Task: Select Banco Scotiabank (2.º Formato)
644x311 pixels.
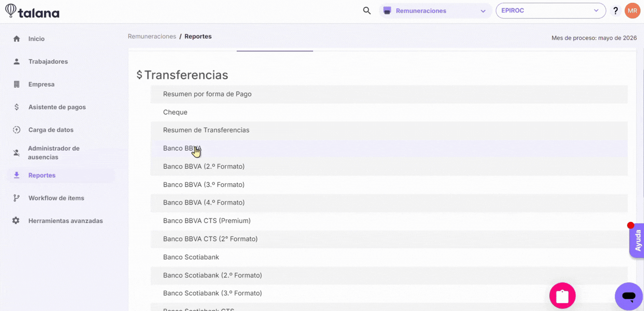Action: pos(389,275)
